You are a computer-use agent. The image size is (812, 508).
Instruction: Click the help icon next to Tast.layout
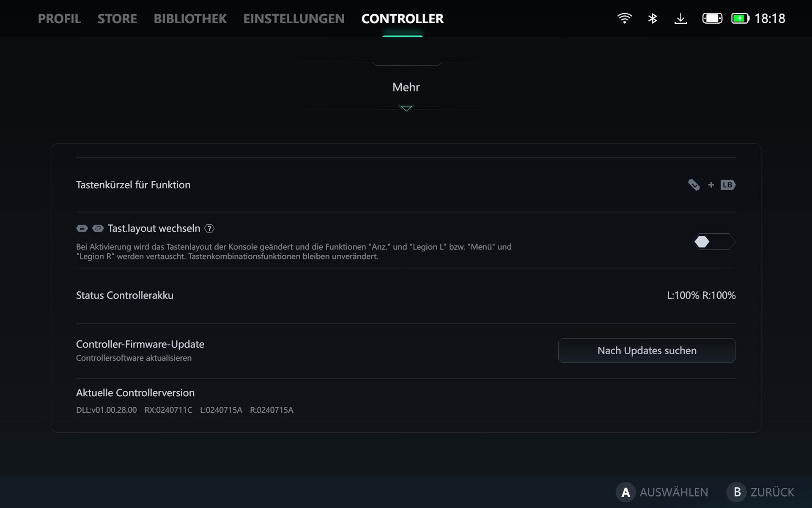pos(208,228)
